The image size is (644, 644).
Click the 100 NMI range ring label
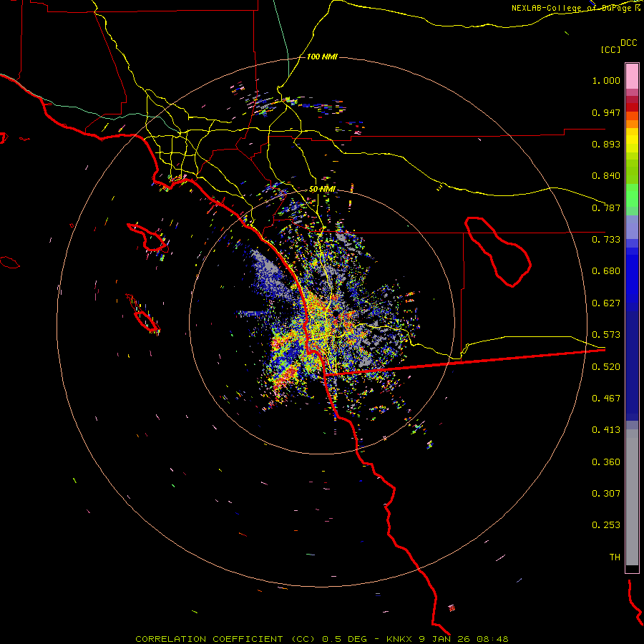point(322,57)
